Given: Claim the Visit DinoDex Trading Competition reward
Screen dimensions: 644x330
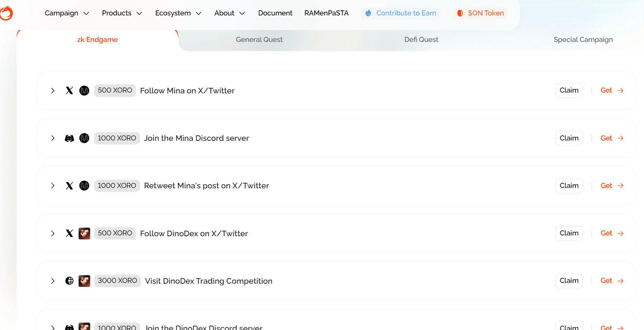Looking at the screenshot, I should click(569, 281).
